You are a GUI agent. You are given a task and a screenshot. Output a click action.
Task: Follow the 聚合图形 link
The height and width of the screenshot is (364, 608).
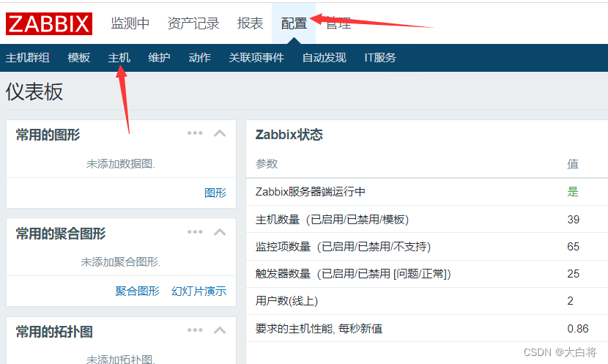[x=137, y=291]
